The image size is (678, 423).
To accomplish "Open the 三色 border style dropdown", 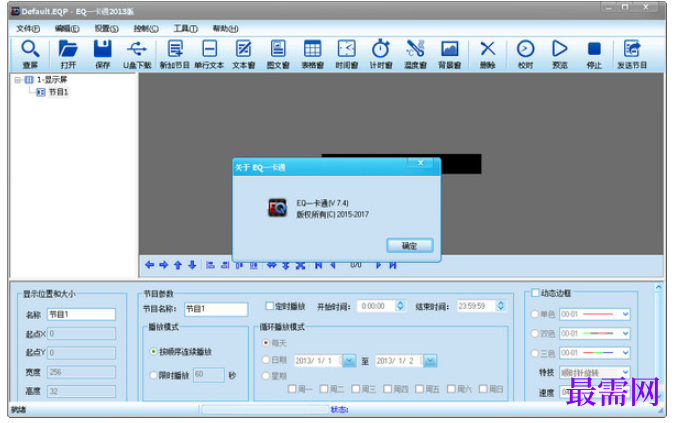I will pyautogui.click(x=625, y=353).
